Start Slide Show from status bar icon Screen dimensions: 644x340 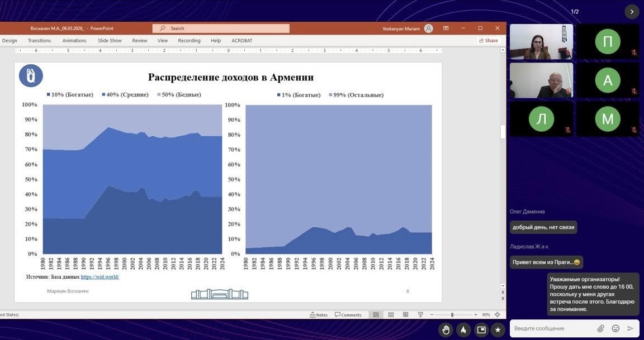coord(420,315)
